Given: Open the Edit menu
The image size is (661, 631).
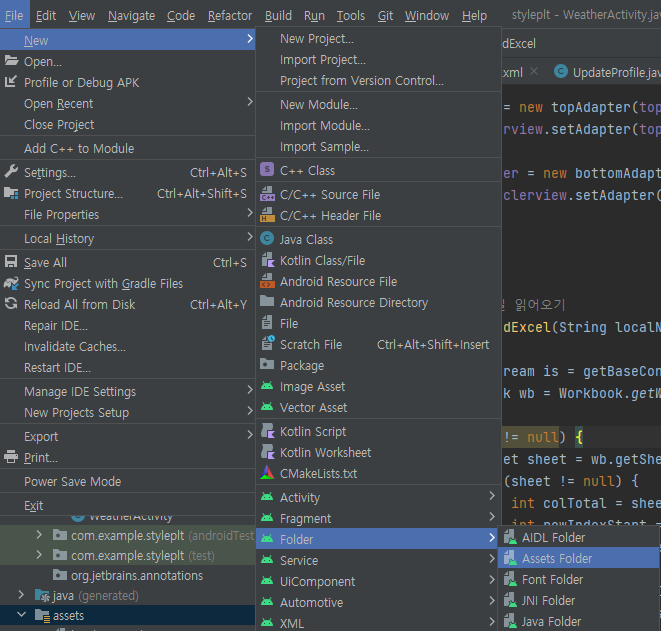Looking at the screenshot, I should pos(46,16).
